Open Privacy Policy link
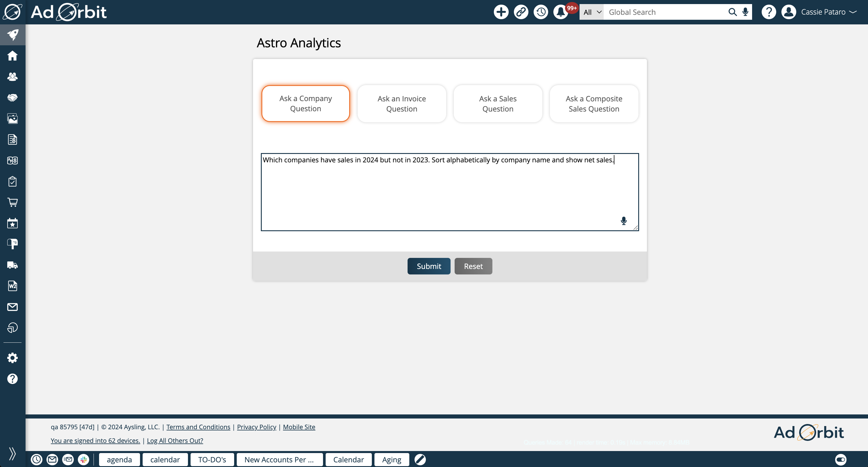Viewport: 868px width, 467px height. coord(257,427)
